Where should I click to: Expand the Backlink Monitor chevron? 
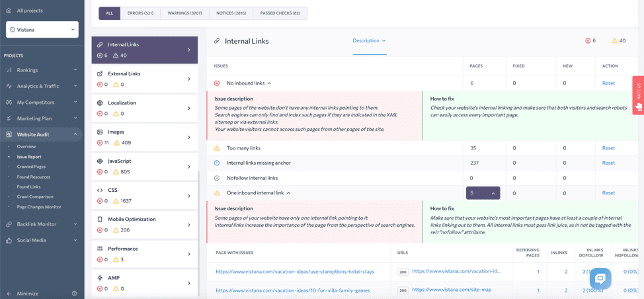click(x=75, y=224)
